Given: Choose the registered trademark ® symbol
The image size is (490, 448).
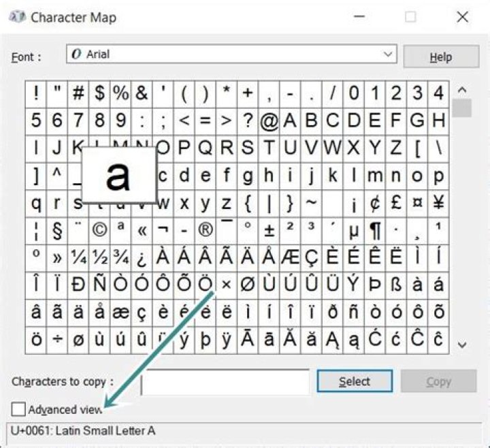Looking at the screenshot, I should pyautogui.click(x=205, y=230).
